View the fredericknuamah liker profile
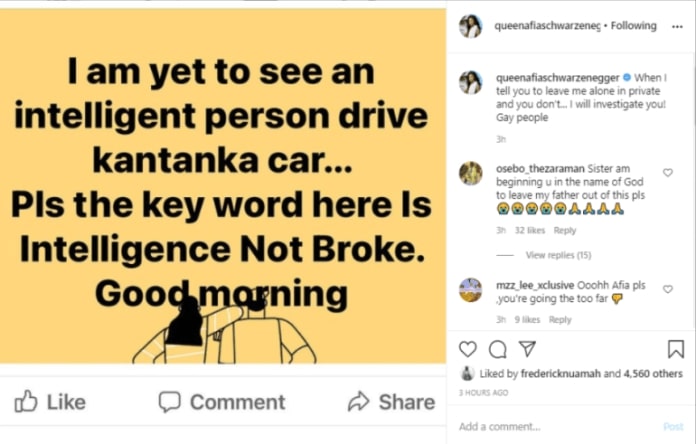 [x=561, y=374]
